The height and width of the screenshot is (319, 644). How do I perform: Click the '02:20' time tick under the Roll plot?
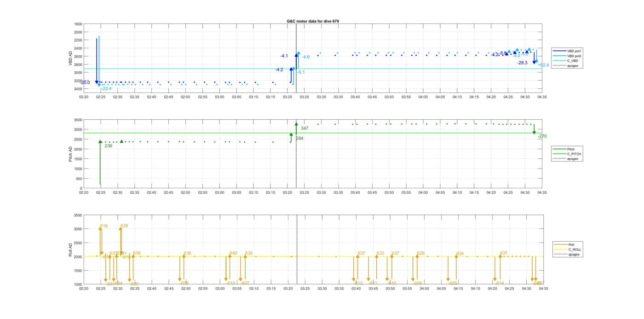[x=84, y=289]
